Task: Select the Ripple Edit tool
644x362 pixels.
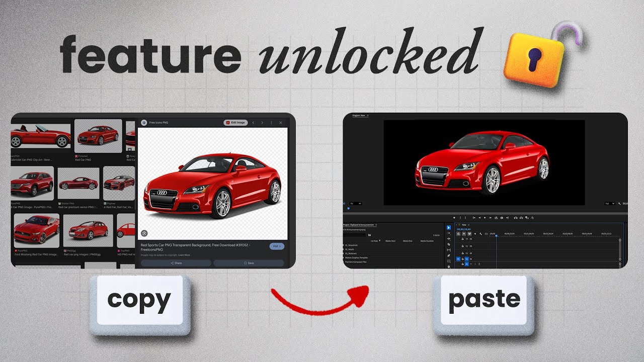Action: (449, 239)
